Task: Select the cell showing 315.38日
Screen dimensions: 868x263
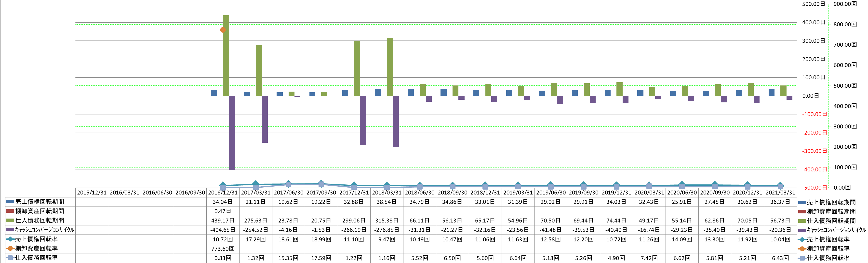Action: coord(387,221)
